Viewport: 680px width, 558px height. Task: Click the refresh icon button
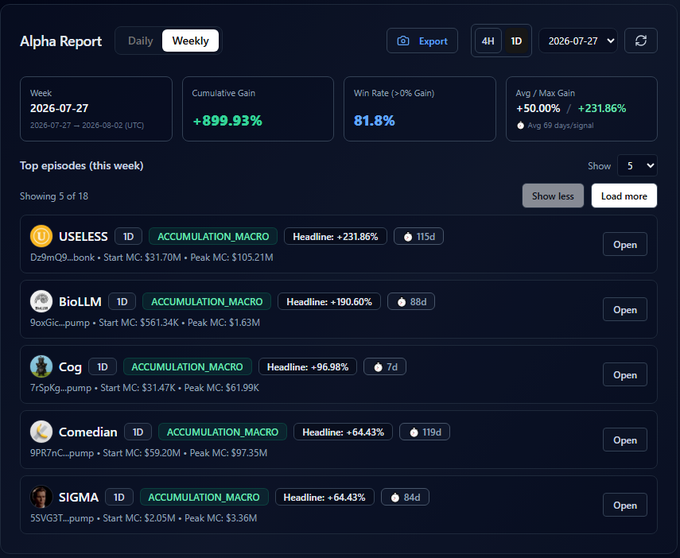point(641,41)
